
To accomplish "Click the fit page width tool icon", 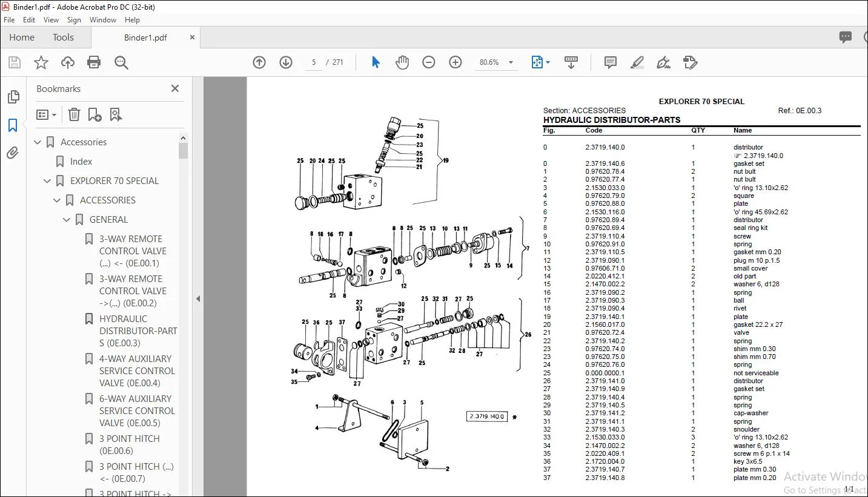I will pos(537,62).
